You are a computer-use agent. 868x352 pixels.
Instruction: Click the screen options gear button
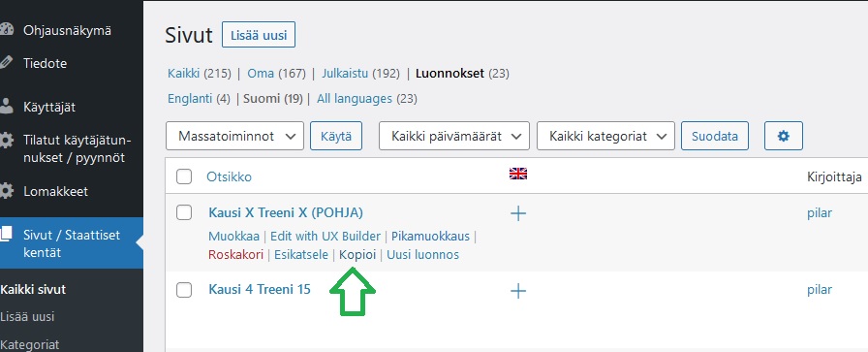pyautogui.click(x=784, y=136)
